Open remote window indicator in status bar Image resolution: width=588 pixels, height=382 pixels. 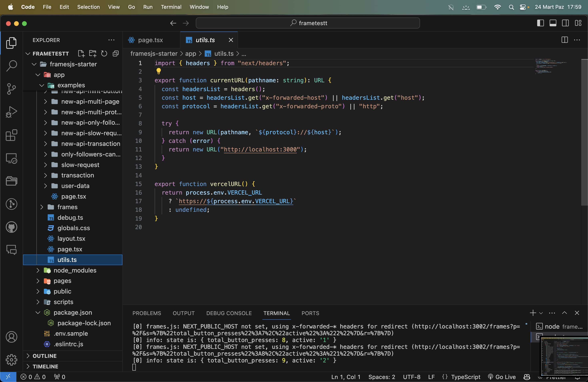click(x=8, y=377)
